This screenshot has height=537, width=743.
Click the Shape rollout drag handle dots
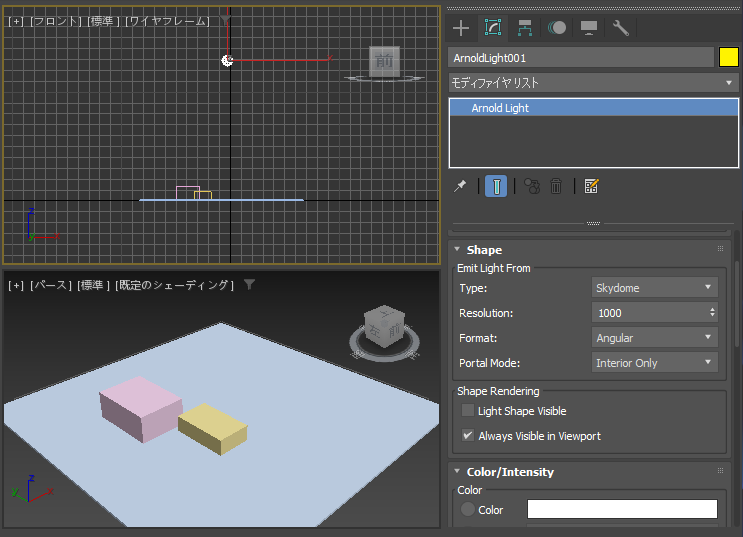click(x=720, y=249)
